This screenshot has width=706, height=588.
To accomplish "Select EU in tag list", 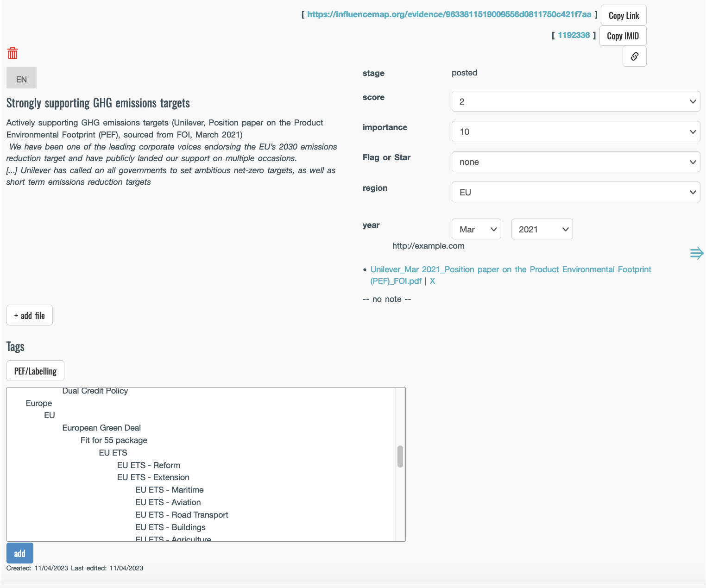I will coord(50,415).
